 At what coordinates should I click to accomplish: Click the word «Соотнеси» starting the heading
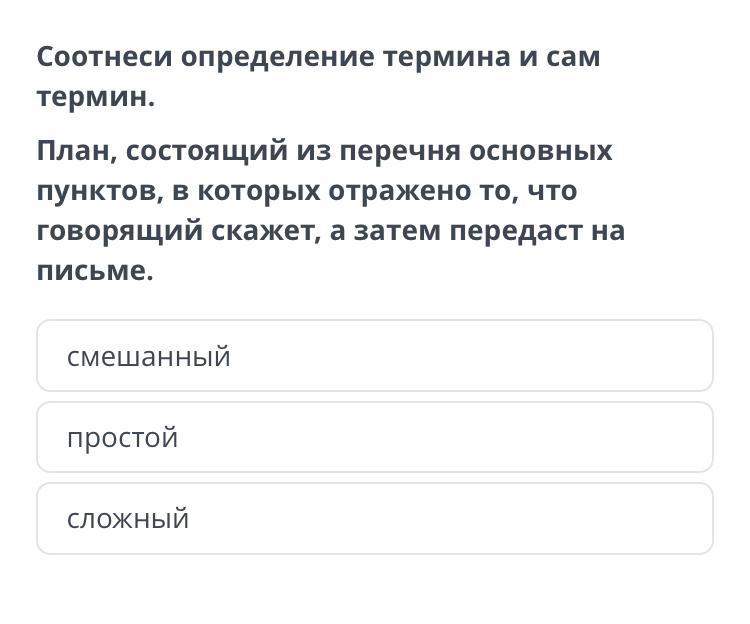click(104, 57)
